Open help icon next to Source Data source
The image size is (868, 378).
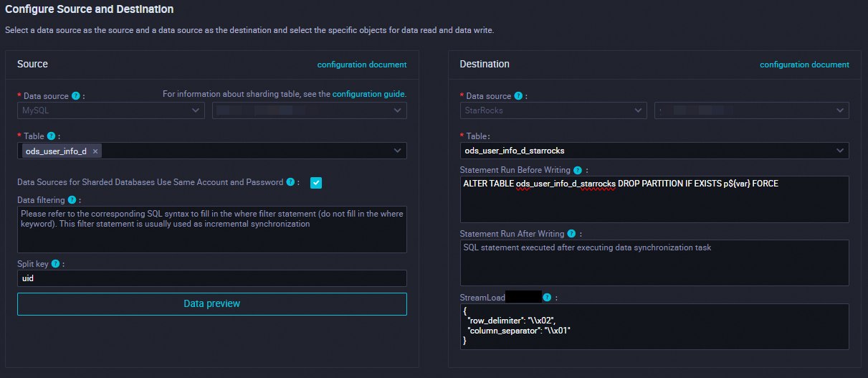tap(76, 95)
